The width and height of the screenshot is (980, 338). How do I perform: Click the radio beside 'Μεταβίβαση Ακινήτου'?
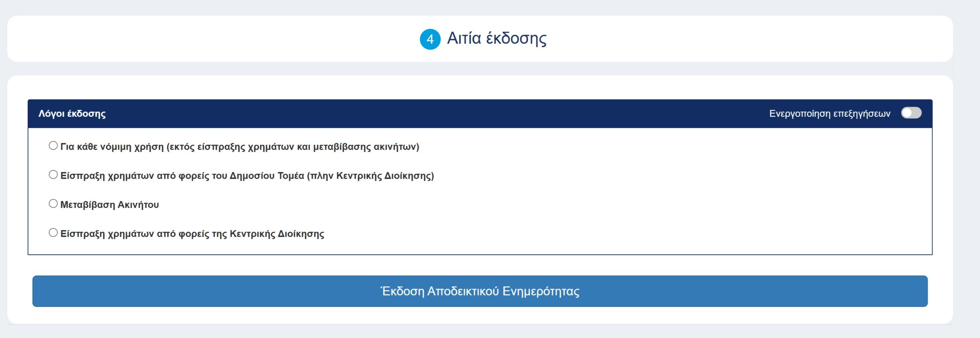pos(52,204)
